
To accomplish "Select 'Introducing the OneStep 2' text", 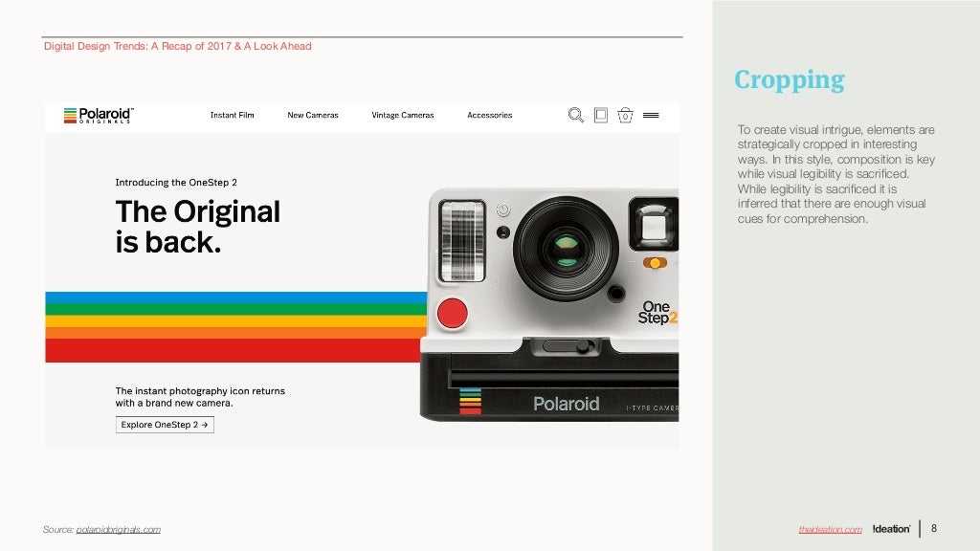I will click(176, 183).
